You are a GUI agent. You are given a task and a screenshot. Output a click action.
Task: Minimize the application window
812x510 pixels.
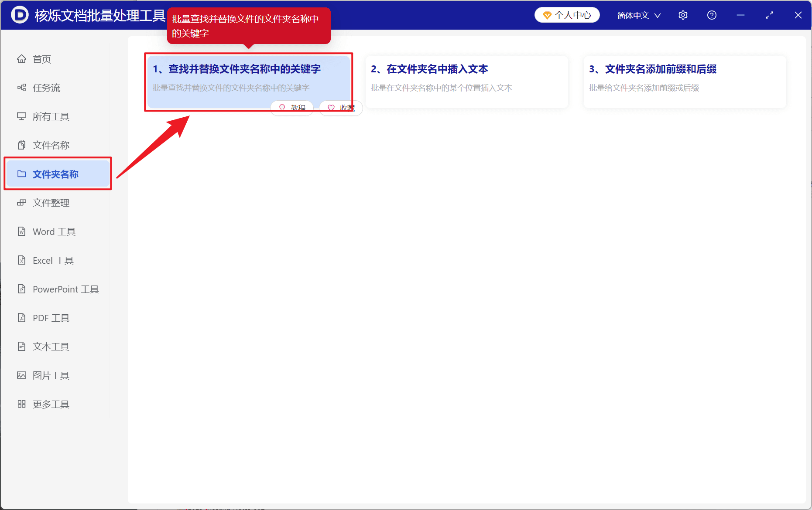[740, 15]
